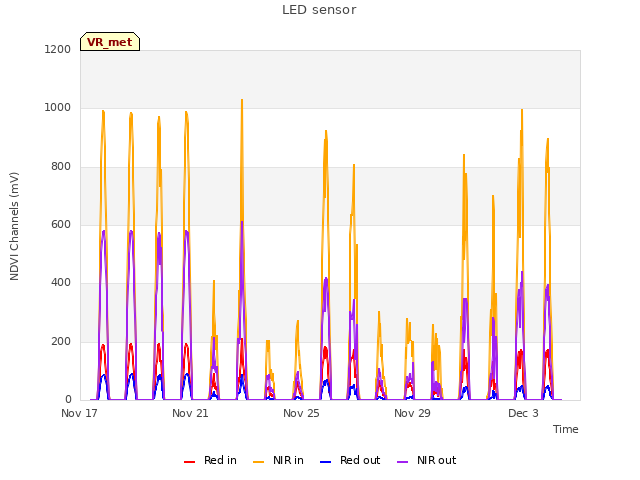Click the 200 y-axis label
This screenshot has width=640, height=480.
61,341
